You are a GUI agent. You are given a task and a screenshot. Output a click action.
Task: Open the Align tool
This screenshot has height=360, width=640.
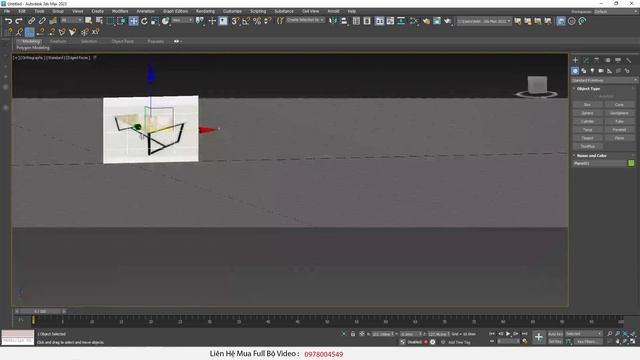click(x=344, y=21)
